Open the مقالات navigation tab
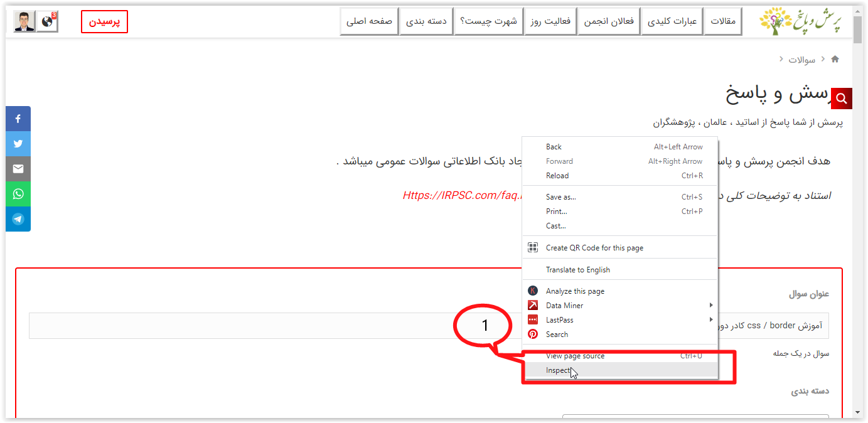 [722, 21]
